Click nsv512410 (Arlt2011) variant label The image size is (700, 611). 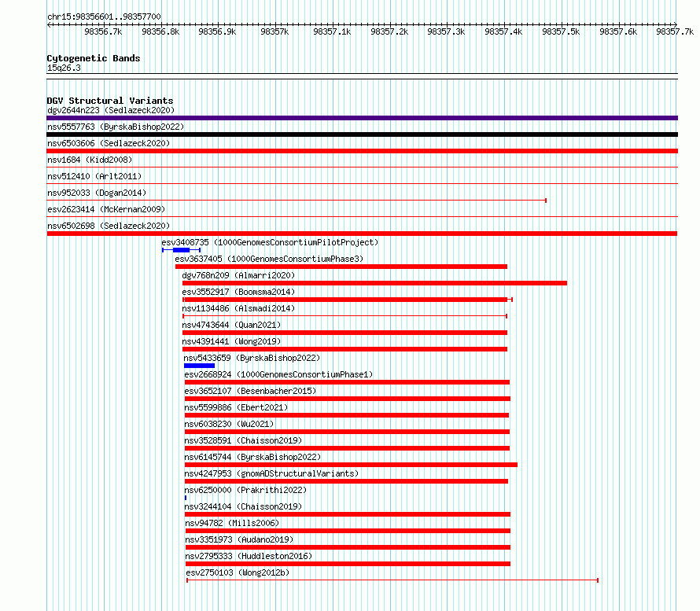click(94, 176)
